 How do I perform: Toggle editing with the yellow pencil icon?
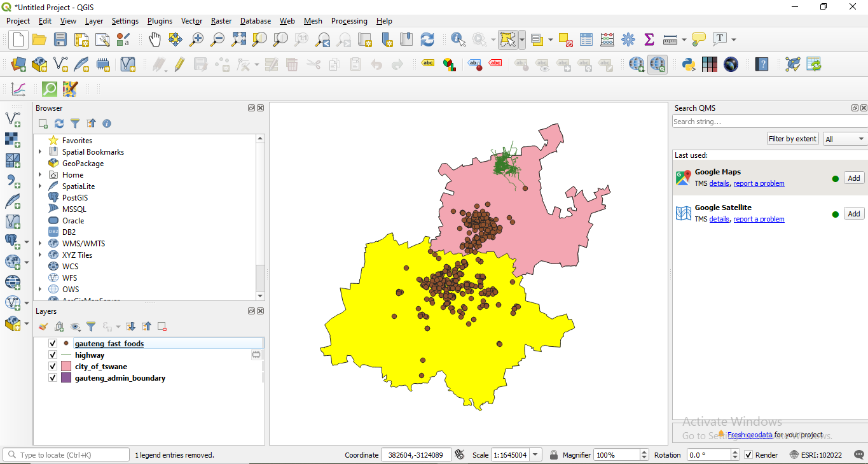[x=179, y=64]
